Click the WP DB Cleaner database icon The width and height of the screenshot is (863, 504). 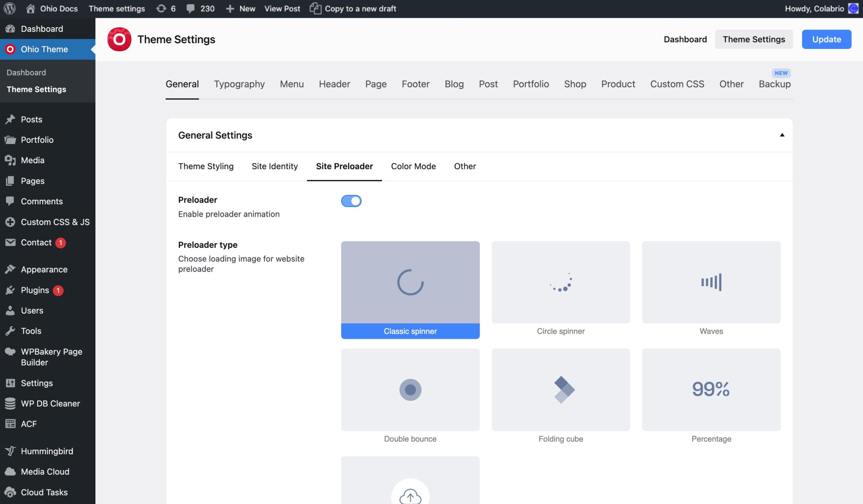click(10, 403)
